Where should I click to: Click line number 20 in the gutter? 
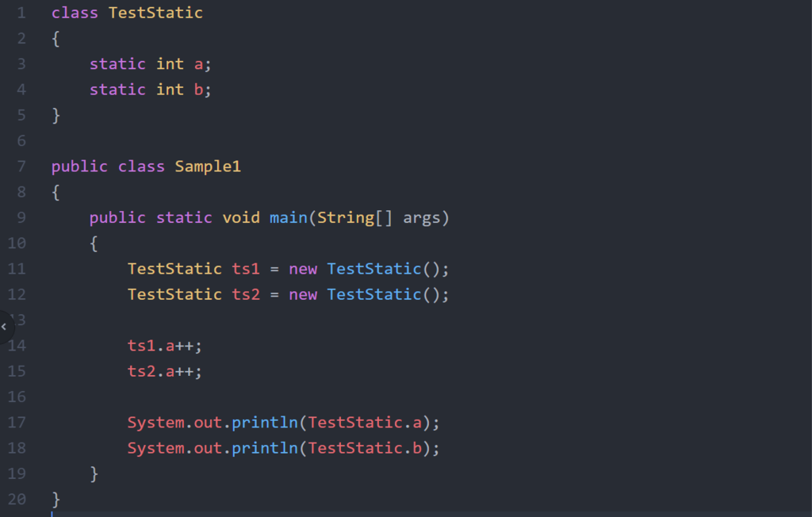[x=17, y=500]
